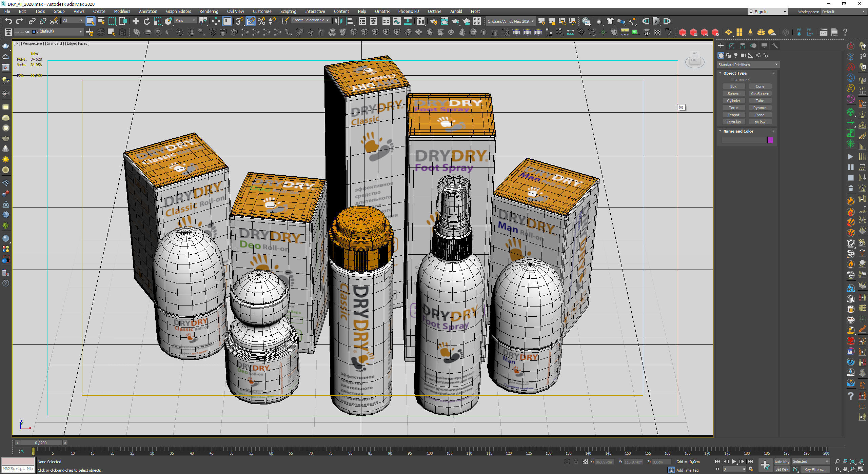Open the Curve Editor

tap(397, 21)
